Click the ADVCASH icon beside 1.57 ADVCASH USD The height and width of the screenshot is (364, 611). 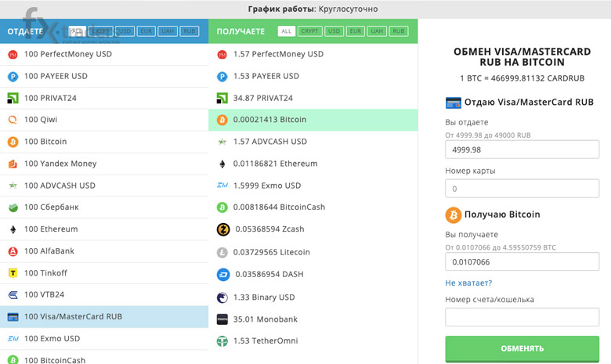[x=222, y=142]
